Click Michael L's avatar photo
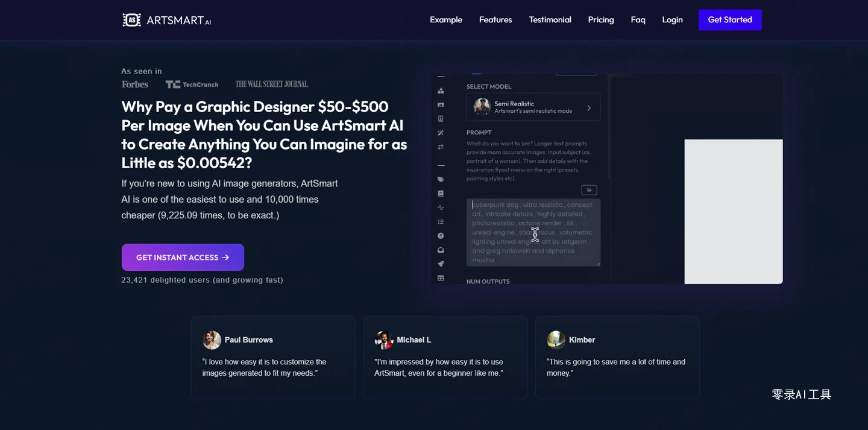This screenshot has width=868, height=430. point(384,340)
